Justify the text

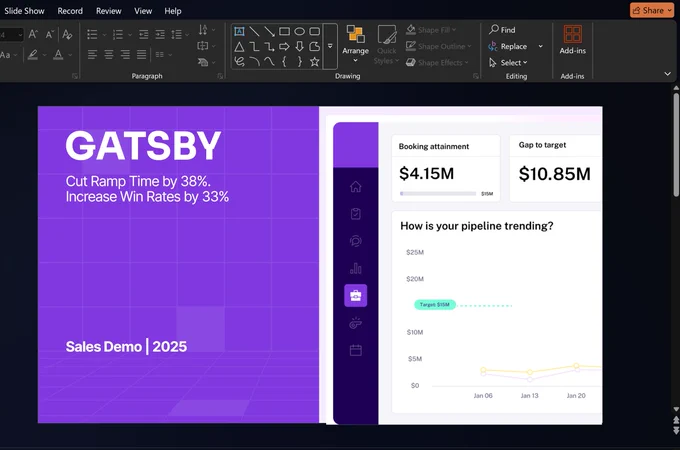[141, 55]
